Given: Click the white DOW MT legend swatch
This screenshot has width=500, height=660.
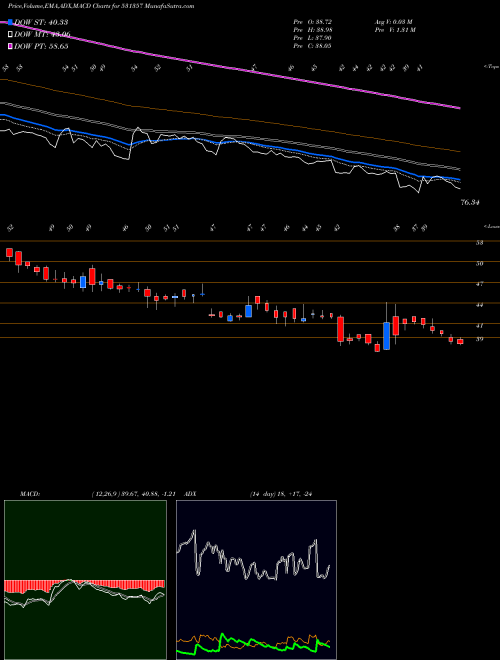Looking at the screenshot, I should tap(10, 35).
